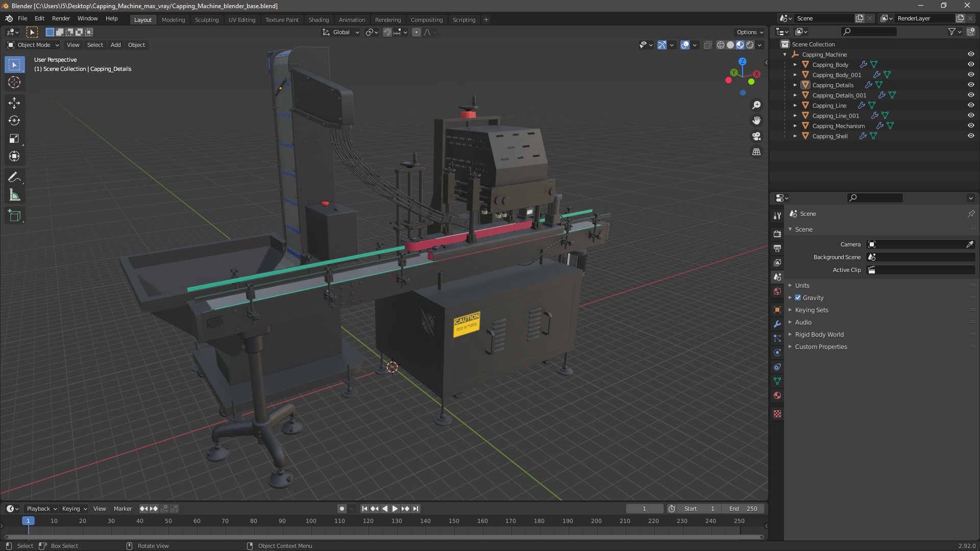Expand the Capping_Body tree item

[795, 64]
